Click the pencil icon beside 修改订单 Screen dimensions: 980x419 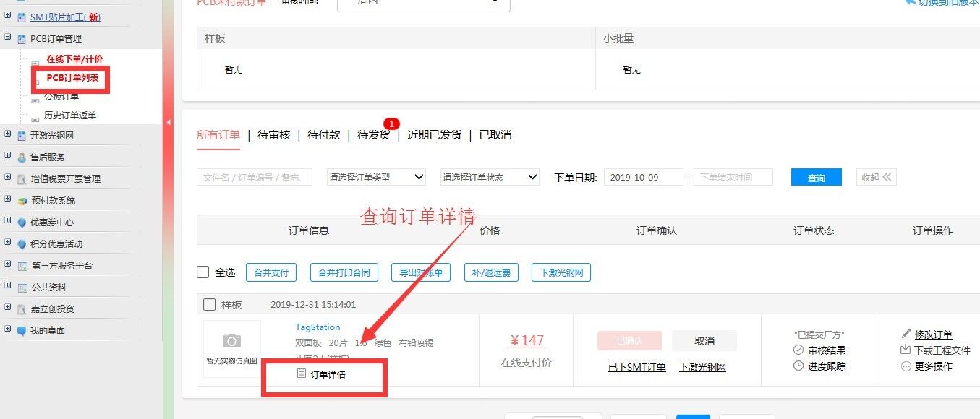click(x=906, y=334)
